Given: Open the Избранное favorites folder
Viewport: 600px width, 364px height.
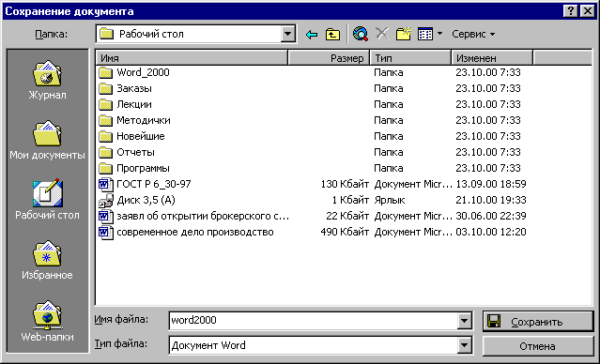Looking at the screenshot, I should point(48,260).
